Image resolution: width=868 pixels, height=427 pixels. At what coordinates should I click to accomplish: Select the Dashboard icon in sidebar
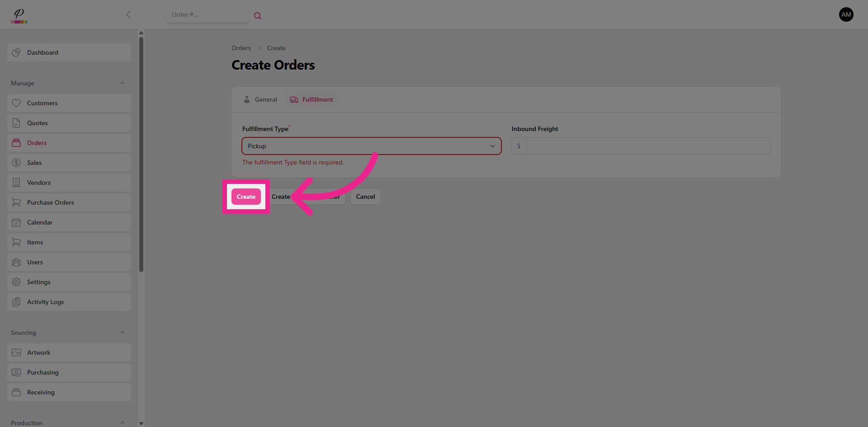[x=16, y=52]
